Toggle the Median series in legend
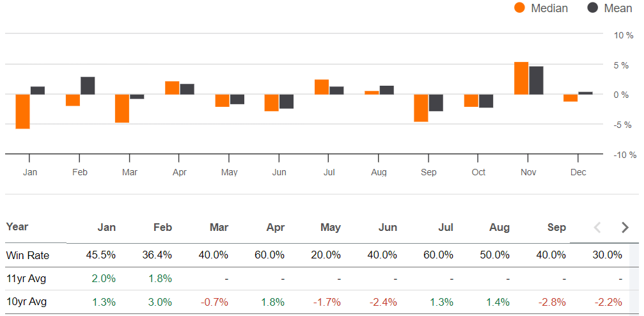The width and height of the screenshot is (644, 316). pos(549,8)
